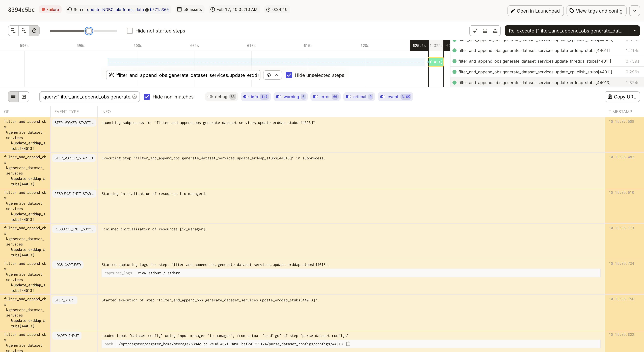Disable the Hide non-matches filter
The width and height of the screenshot is (644, 352).
click(x=147, y=97)
